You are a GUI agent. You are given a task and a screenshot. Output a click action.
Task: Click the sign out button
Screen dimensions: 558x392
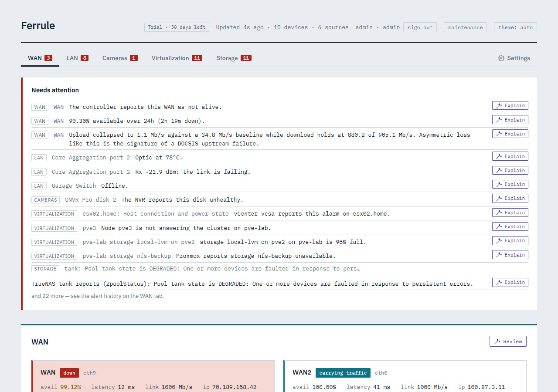coord(420,27)
